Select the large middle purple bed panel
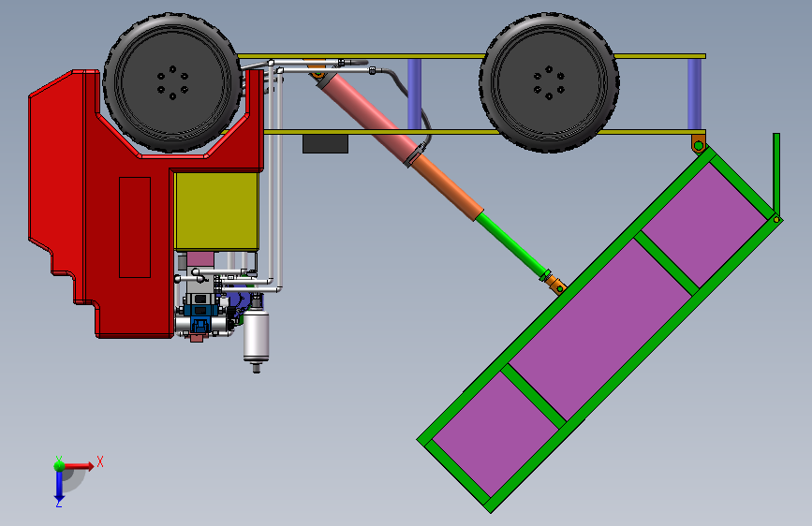This screenshot has width=812, height=526. [x=602, y=329]
